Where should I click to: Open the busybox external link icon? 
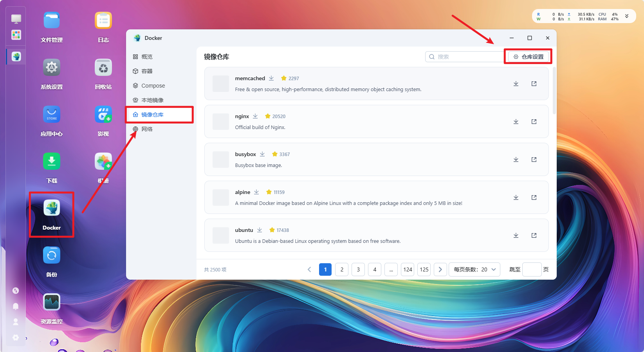534,160
